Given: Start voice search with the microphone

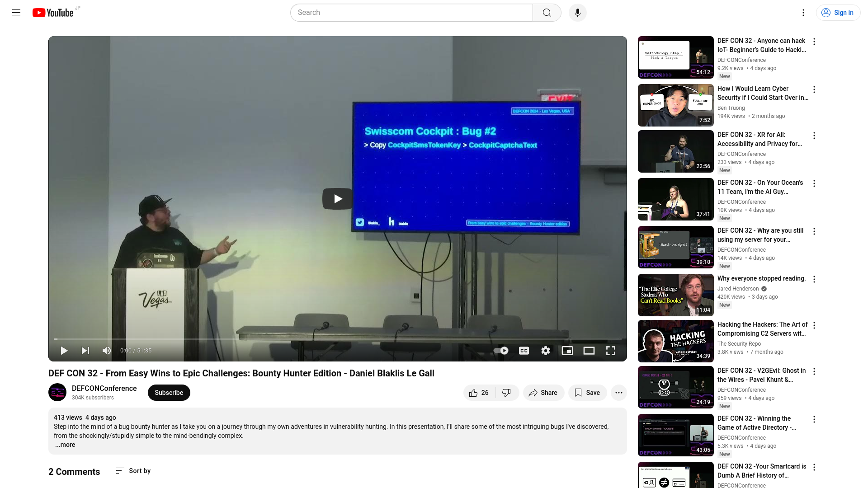Looking at the screenshot, I should tap(577, 13).
